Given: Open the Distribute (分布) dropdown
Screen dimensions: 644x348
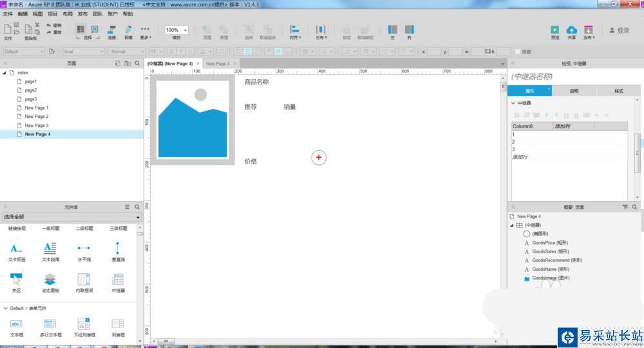Looking at the screenshot, I should pos(321,32).
